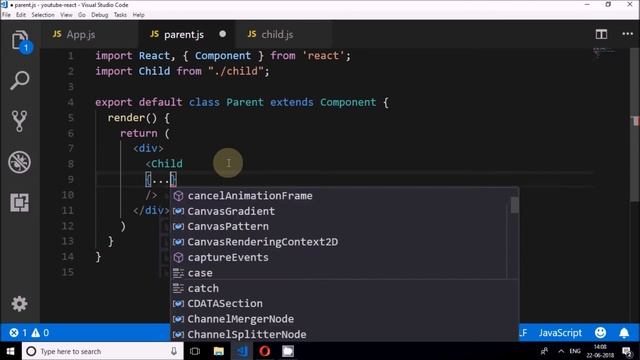Open the clock and date in system tray
The height and width of the screenshot is (360, 640).
coord(600,351)
